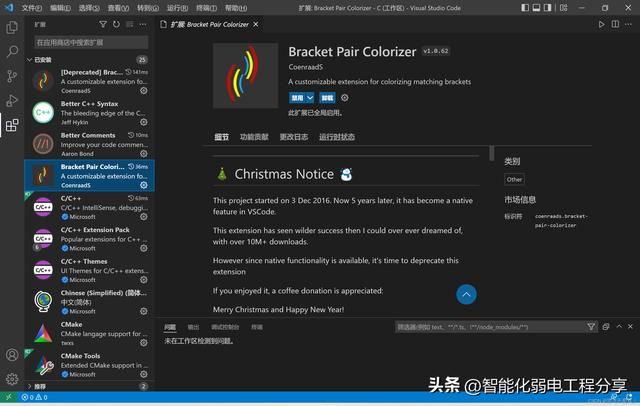The height and width of the screenshot is (406, 640).
Task: Refresh the extensions list
Action: [x=115, y=24]
